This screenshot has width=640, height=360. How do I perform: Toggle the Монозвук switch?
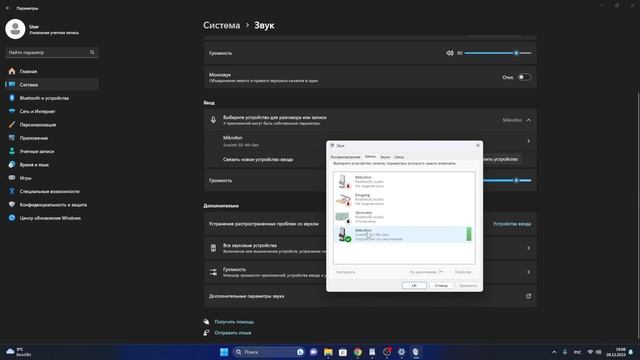coord(524,77)
